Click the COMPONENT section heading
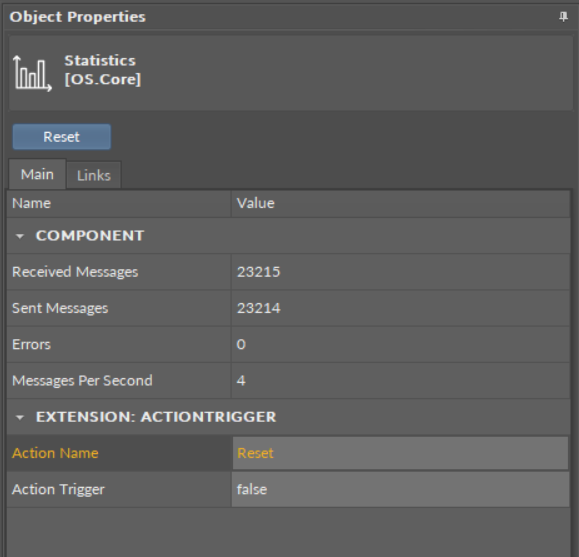579x557 pixels. (90, 236)
